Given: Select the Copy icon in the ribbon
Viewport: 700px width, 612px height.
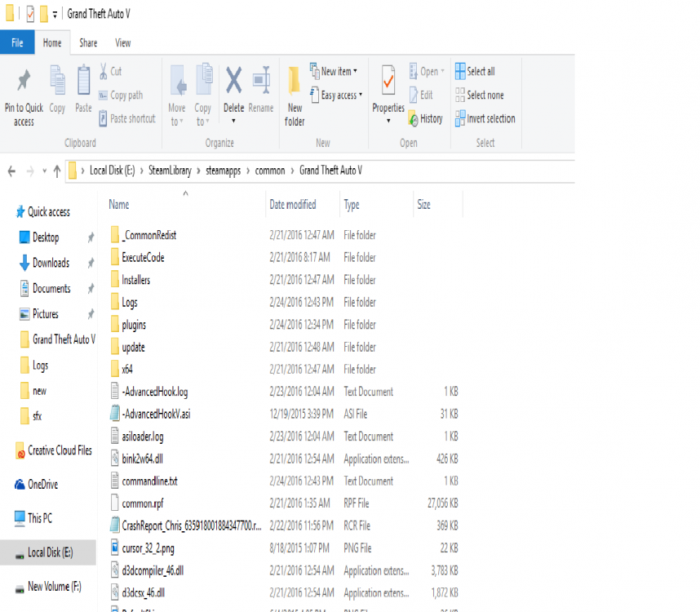Looking at the screenshot, I should click(56, 90).
